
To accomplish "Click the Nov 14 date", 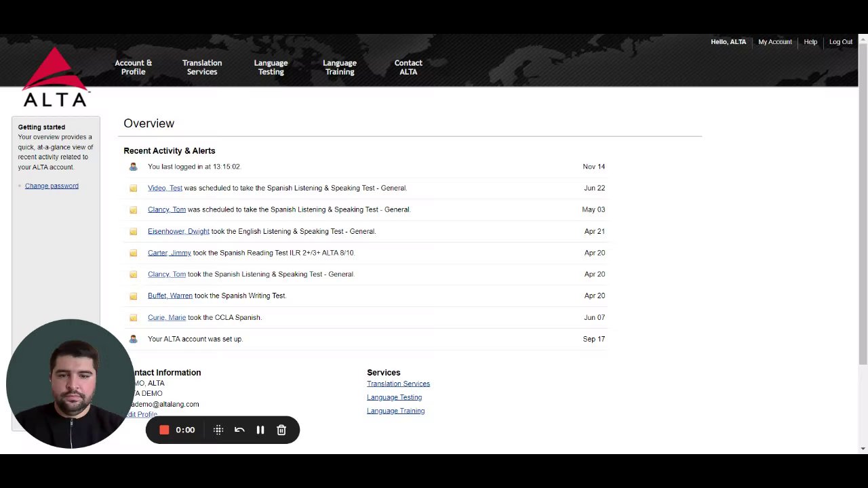I will [593, 167].
